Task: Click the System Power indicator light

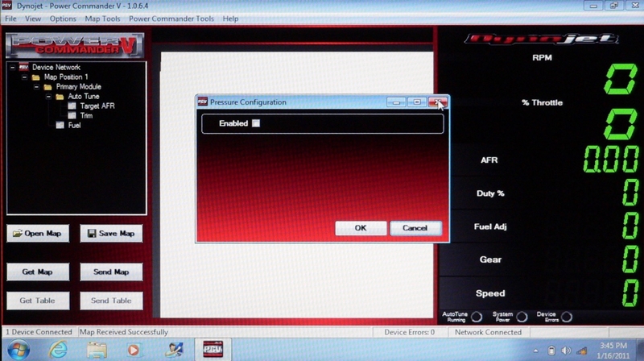Action: 522,317
